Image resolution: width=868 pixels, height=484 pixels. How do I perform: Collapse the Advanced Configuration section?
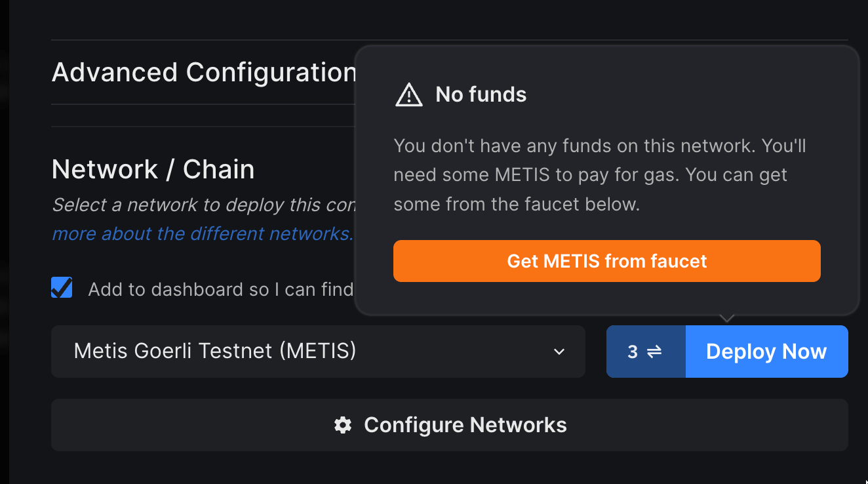click(x=200, y=72)
